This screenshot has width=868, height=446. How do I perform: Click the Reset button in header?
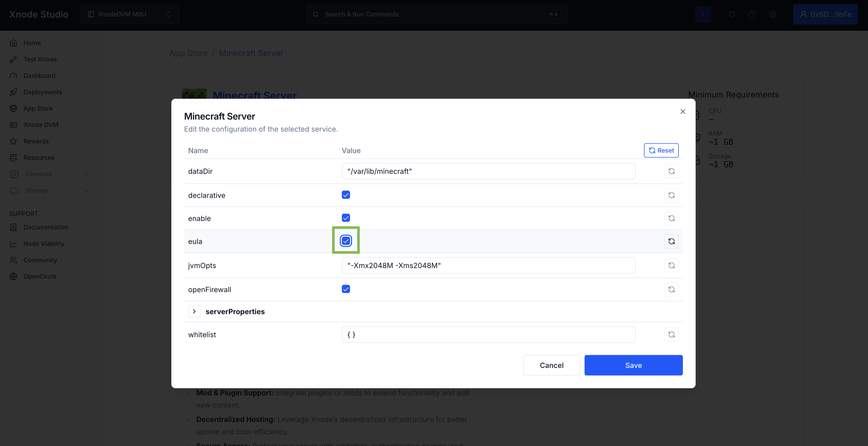click(661, 150)
